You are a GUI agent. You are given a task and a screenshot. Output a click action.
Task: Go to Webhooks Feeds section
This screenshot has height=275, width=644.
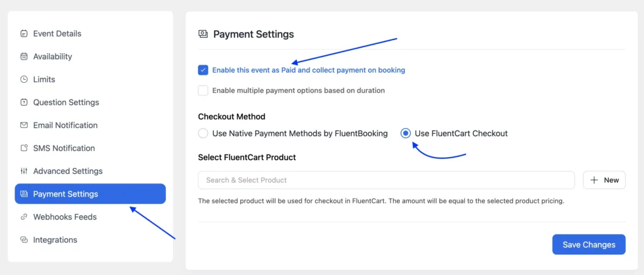(65, 217)
